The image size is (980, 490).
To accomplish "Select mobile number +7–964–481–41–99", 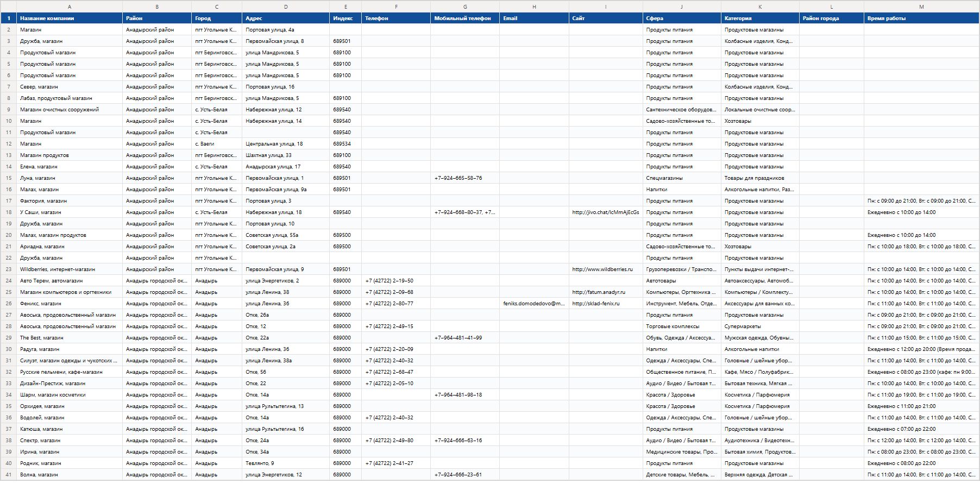I will pyautogui.click(x=465, y=338).
